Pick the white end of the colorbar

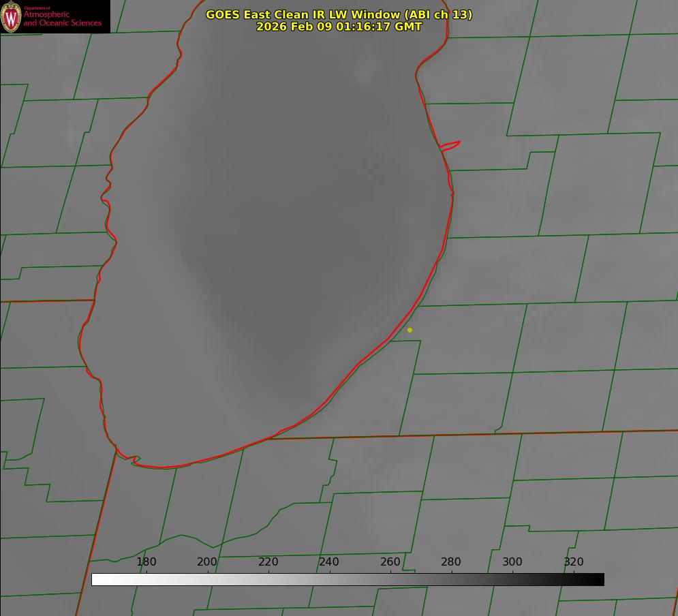click(x=96, y=579)
